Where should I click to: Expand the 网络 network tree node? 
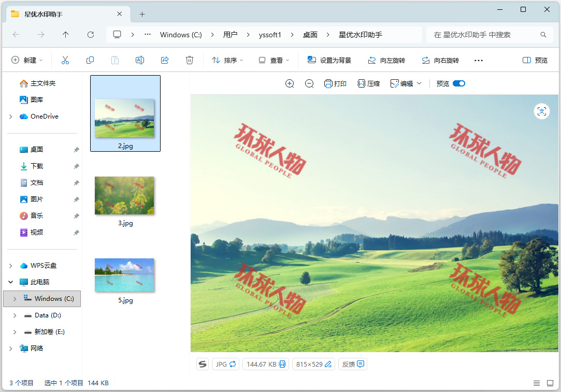coord(11,349)
